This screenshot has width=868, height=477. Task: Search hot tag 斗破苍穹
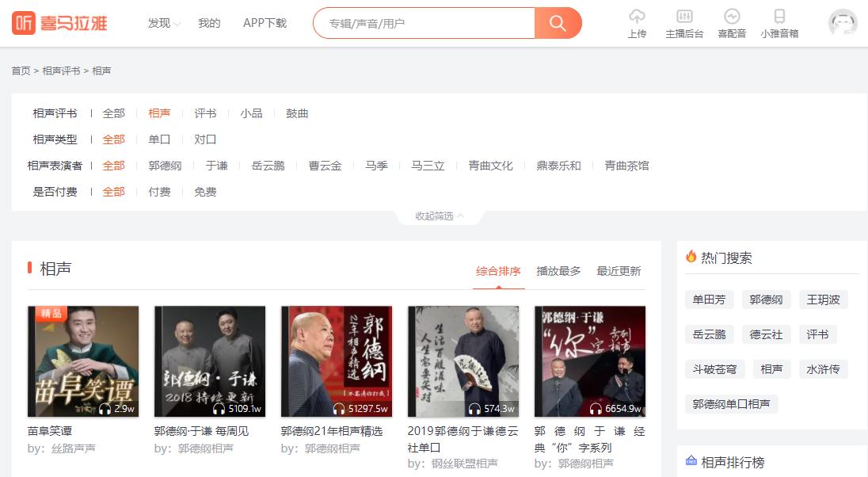click(x=714, y=369)
